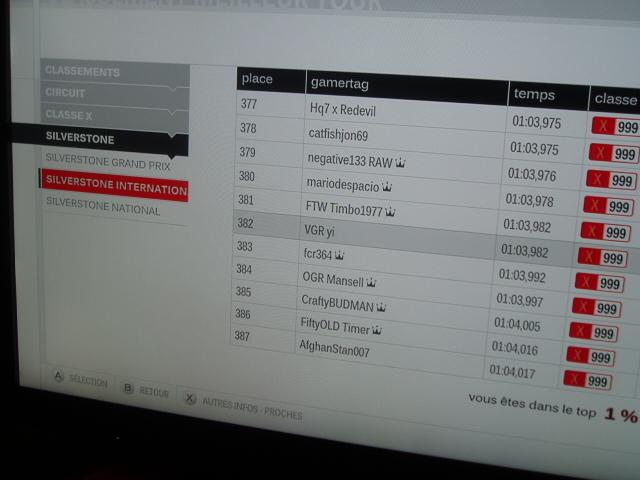Click the temps column header
The image size is (640, 480).
534,94
